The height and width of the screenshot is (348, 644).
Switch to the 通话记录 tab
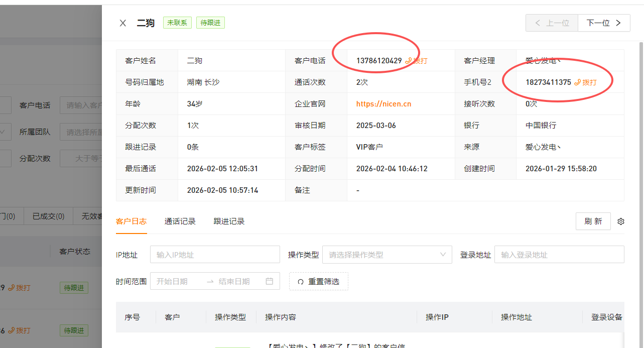[180, 221]
